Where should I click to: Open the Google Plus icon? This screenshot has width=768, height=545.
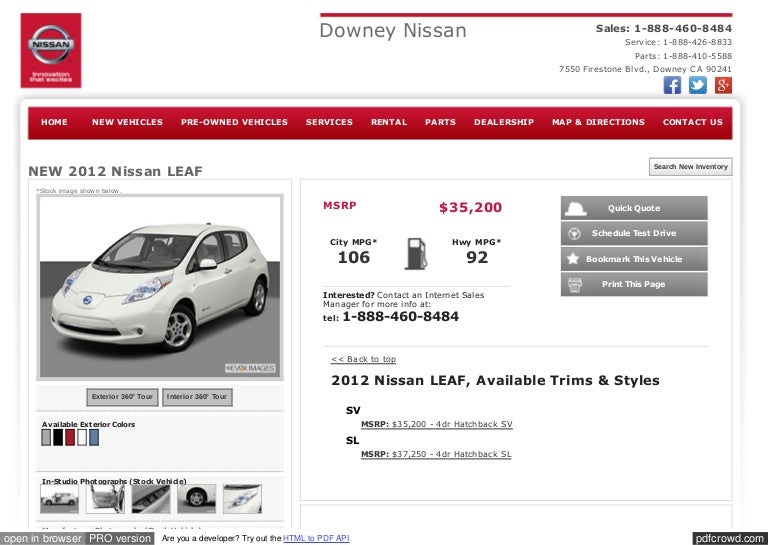[x=723, y=85]
